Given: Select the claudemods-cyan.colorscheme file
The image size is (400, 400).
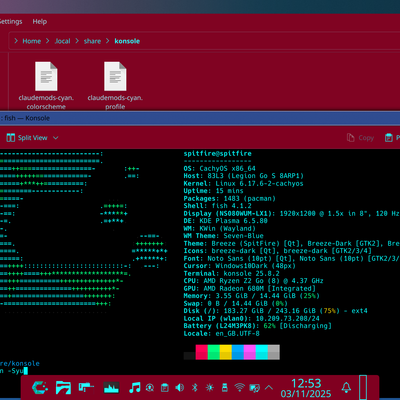Looking at the screenshot, I should [46, 86].
